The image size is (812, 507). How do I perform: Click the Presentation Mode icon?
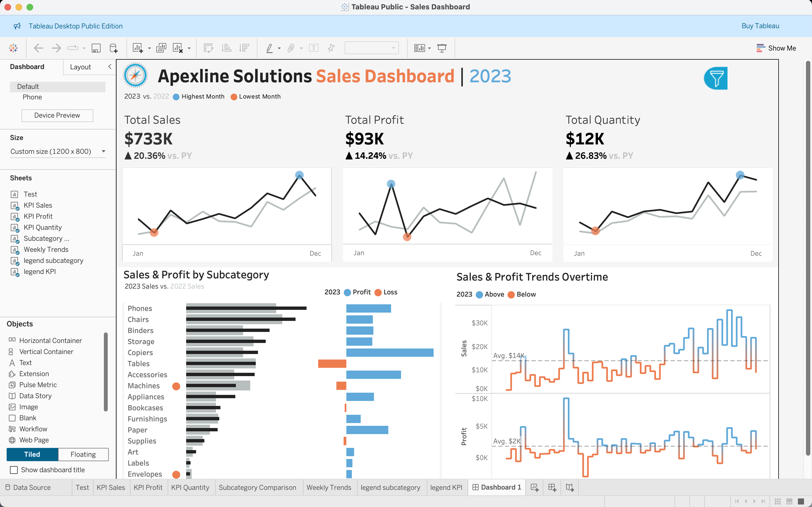click(442, 48)
